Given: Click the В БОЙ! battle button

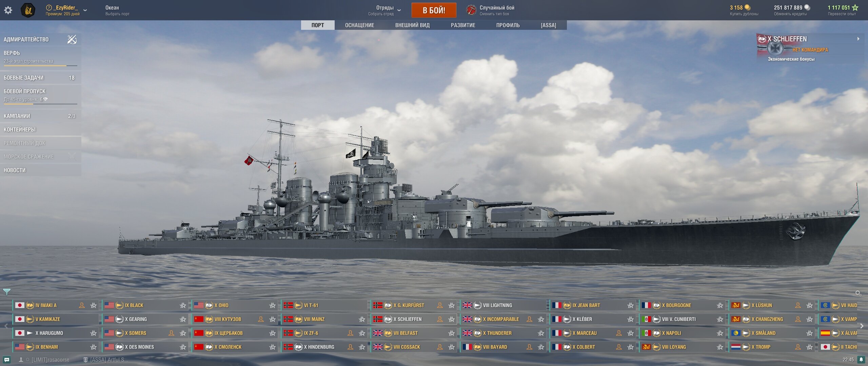Looking at the screenshot, I should (x=434, y=10).
